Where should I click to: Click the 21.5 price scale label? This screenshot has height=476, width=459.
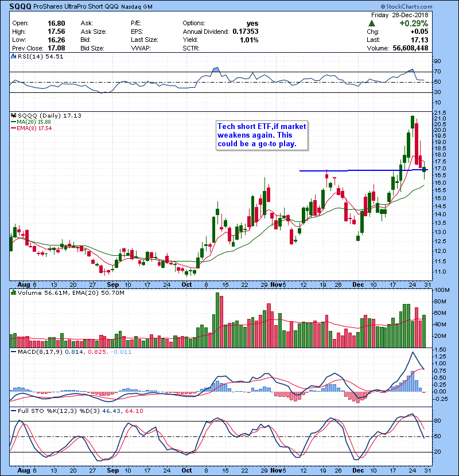click(440, 112)
